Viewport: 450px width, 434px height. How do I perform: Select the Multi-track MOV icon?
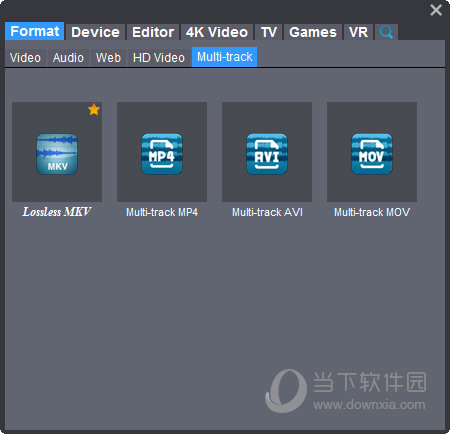coord(372,154)
